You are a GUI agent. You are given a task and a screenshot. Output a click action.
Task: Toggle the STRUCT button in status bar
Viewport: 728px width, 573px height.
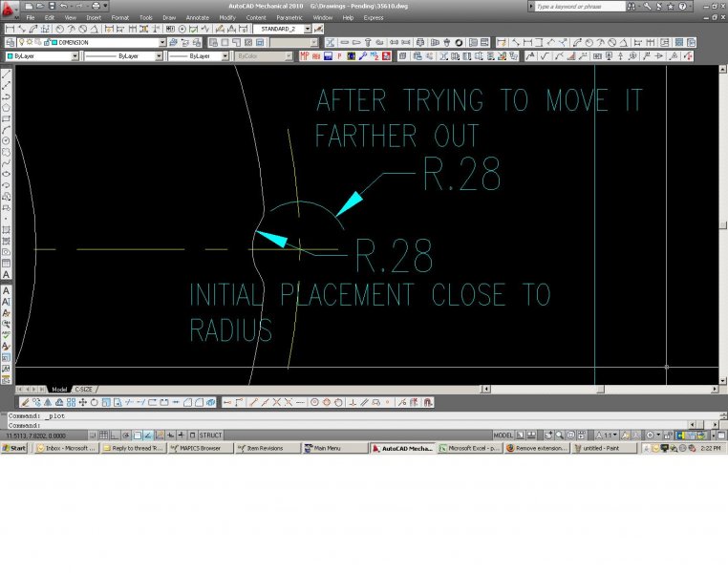pos(210,435)
